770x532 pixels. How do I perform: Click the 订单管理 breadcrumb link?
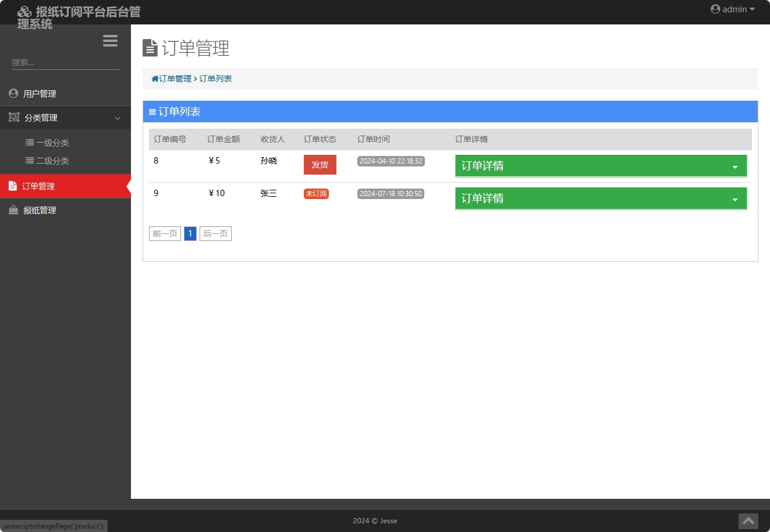tap(175, 78)
